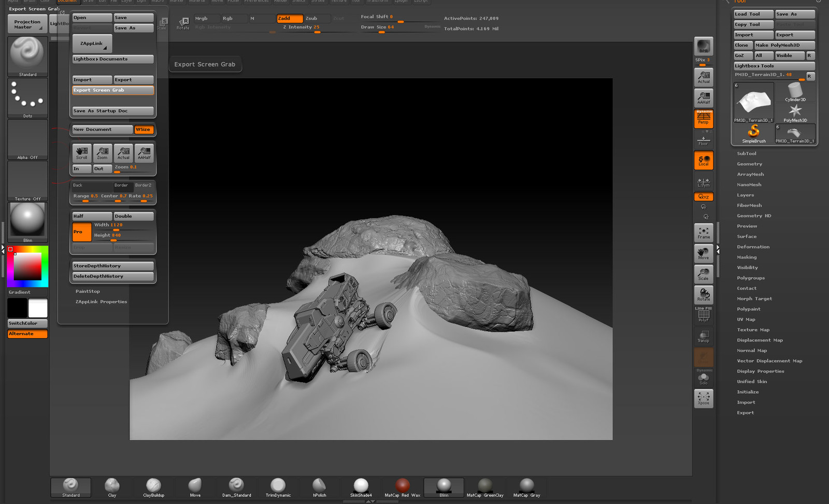This screenshot has height=504, width=829.
Task: Expand the Polypaint section
Action: (x=749, y=309)
